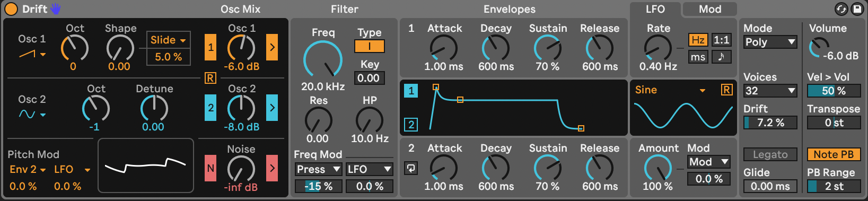Open the Sine LFO waveform dropdown

[670, 90]
